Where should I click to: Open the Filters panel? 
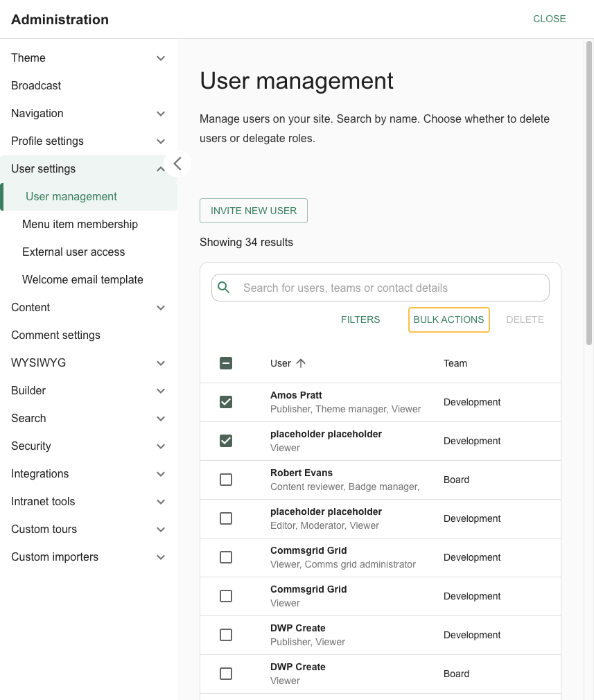pyautogui.click(x=360, y=320)
